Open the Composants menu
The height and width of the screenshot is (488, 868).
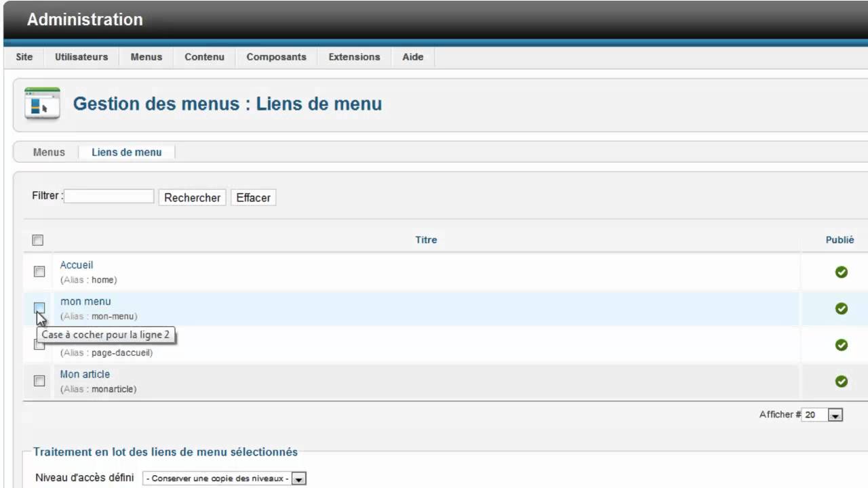tap(277, 57)
